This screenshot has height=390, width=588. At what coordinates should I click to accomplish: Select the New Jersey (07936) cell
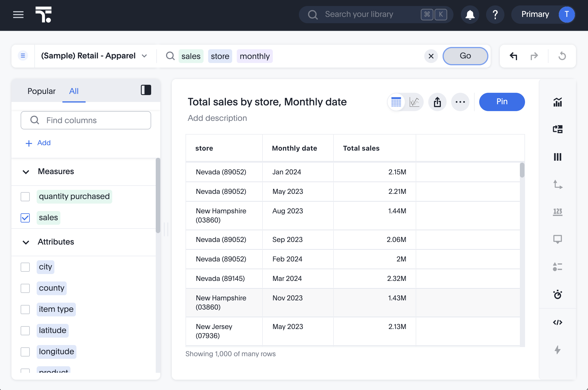tap(224, 331)
